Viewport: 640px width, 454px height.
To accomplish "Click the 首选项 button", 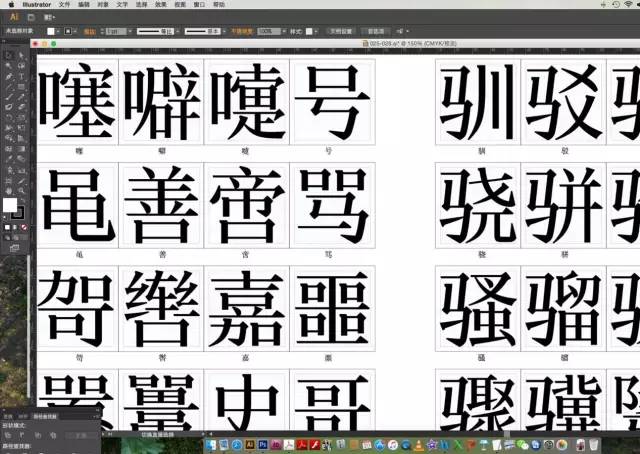I will pyautogui.click(x=374, y=31).
